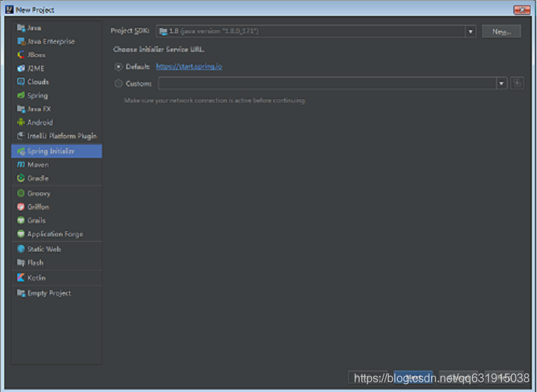Pick the JBoss project type icon
This screenshot has height=392, width=537.
[21, 55]
